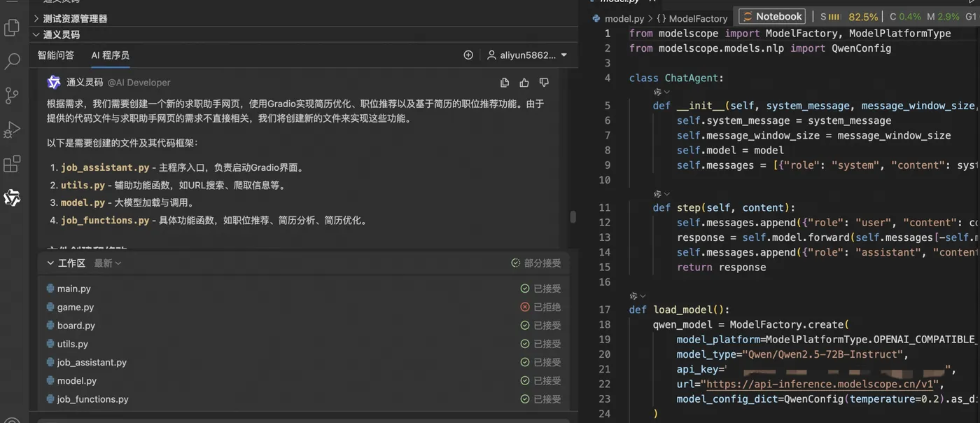980x423 pixels.
Task: Open job_functions.py from the workspace list
Action: (x=92, y=399)
